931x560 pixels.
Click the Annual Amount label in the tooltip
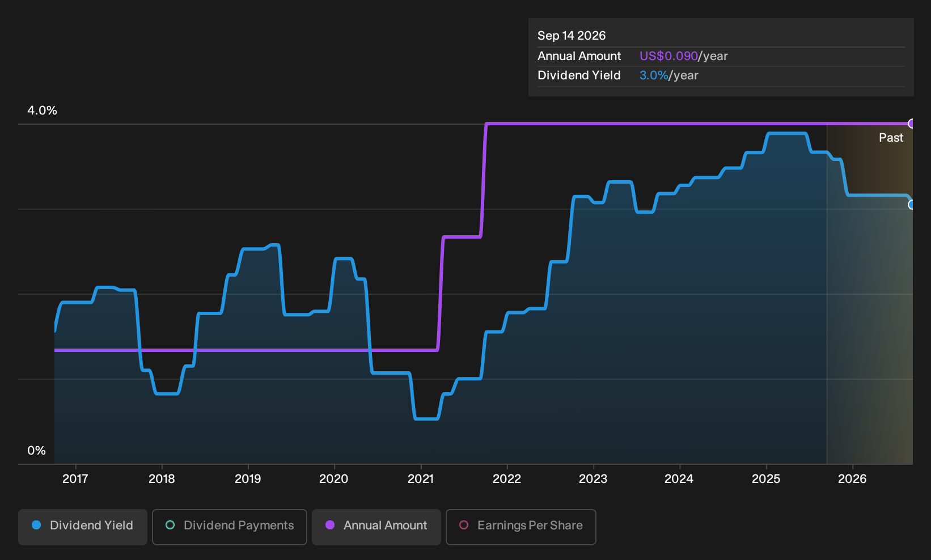click(x=579, y=56)
